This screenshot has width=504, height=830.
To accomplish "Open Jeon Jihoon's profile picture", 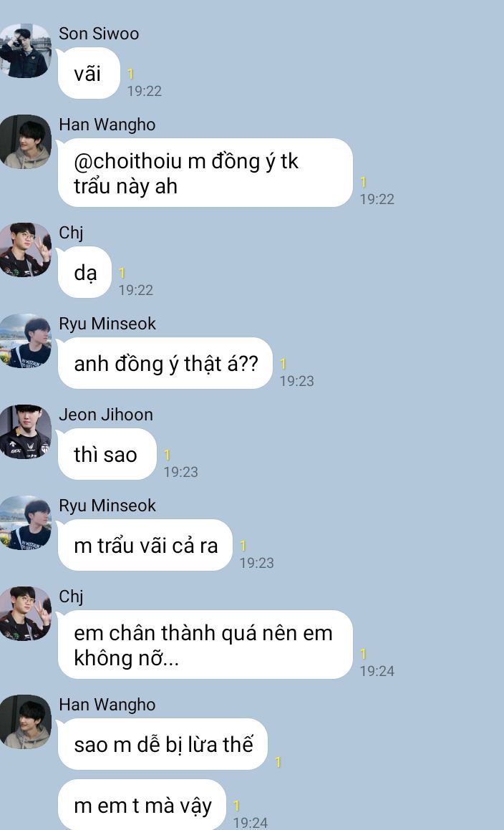I will [x=25, y=432].
